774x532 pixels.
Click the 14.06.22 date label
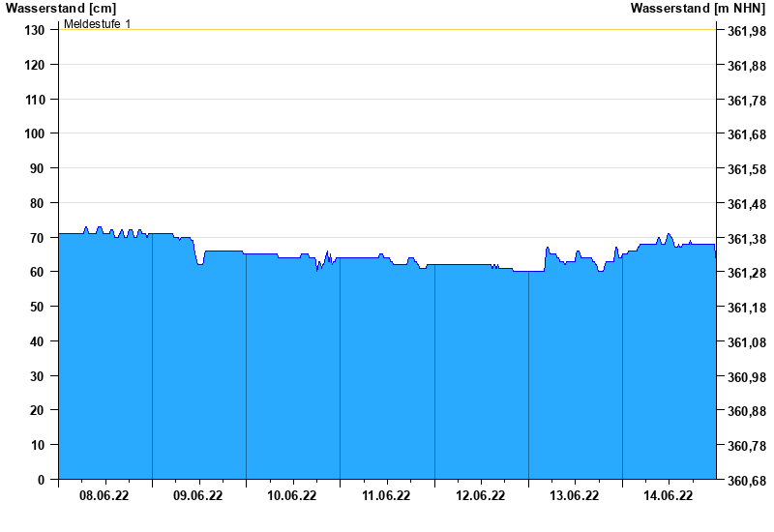(668, 496)
